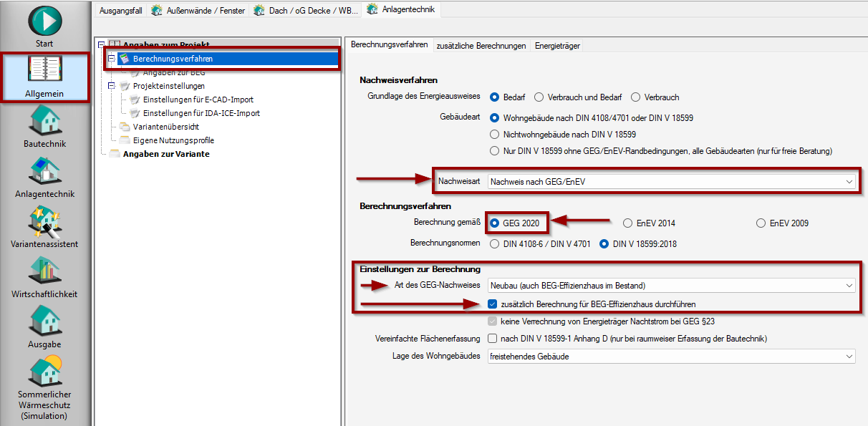Viewport: 868px width, 426px height.
Task: Click the Ausgabe house icon
Action: click(45, 321)
